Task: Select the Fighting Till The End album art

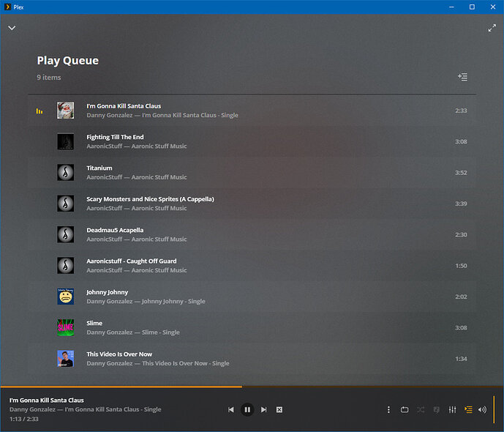Action: pyautogui.click(x=66, y=141)
